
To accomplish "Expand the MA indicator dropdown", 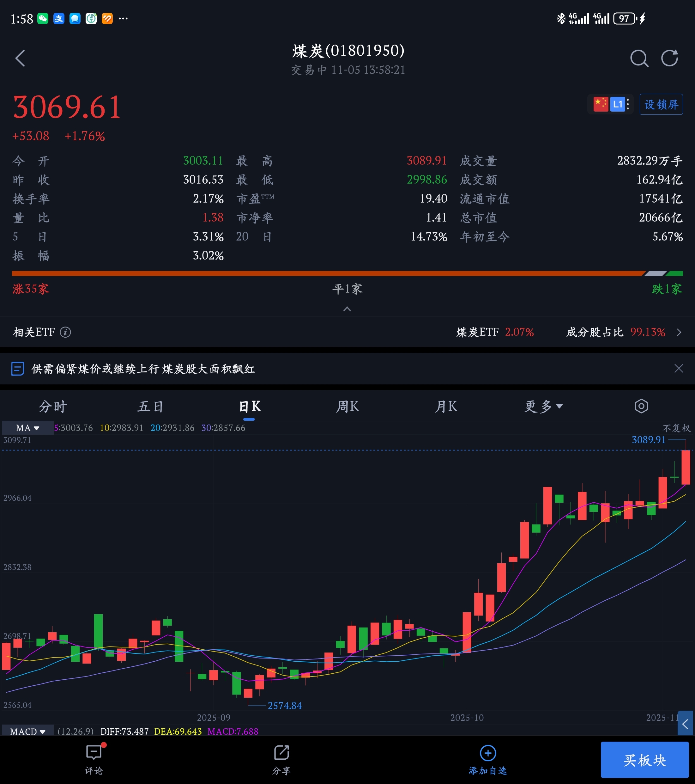I will (27, 428).
